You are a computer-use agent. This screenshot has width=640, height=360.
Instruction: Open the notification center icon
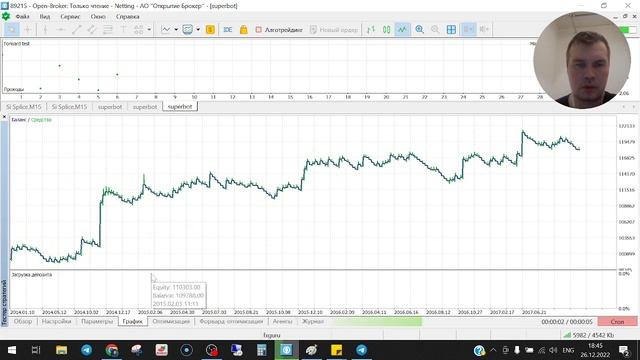click(624, 350)
